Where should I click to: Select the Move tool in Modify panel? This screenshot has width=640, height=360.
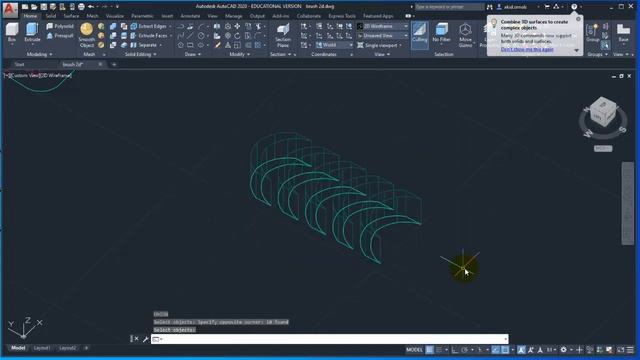click(238, 26)
